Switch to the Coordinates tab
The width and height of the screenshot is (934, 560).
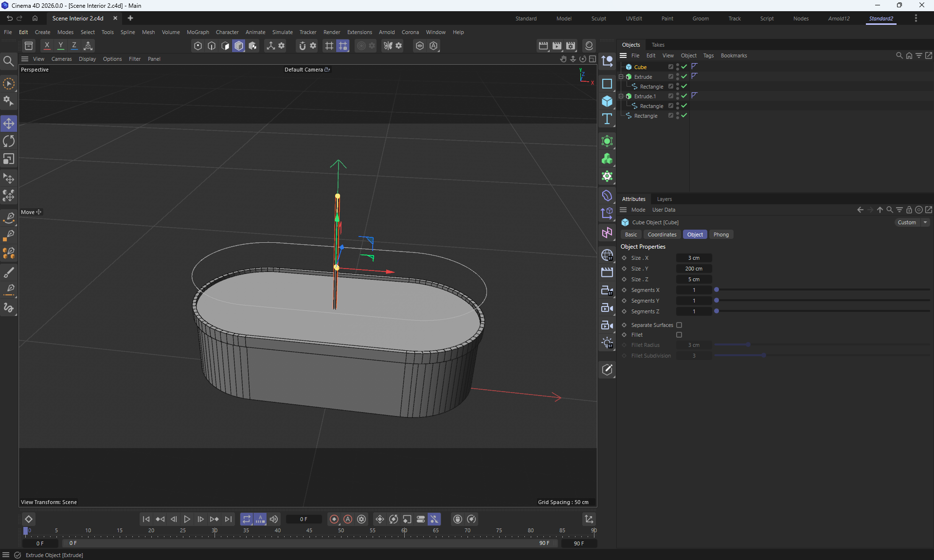pos(662,235)
